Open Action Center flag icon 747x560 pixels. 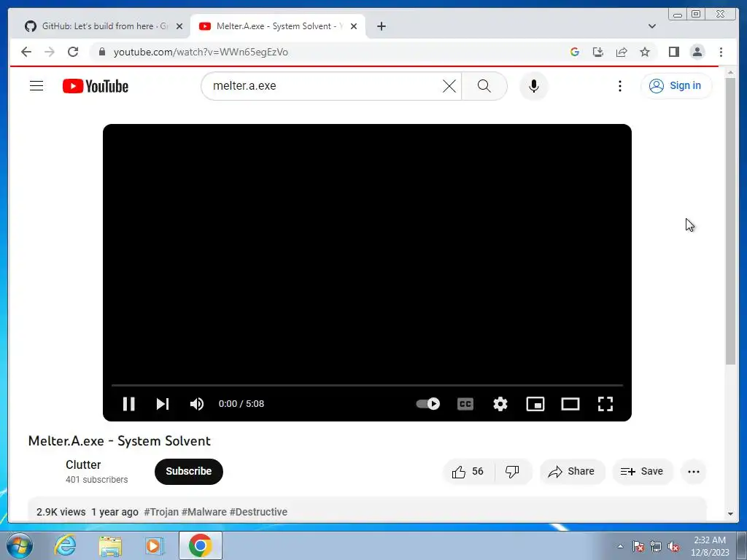[x=638, y=547]
